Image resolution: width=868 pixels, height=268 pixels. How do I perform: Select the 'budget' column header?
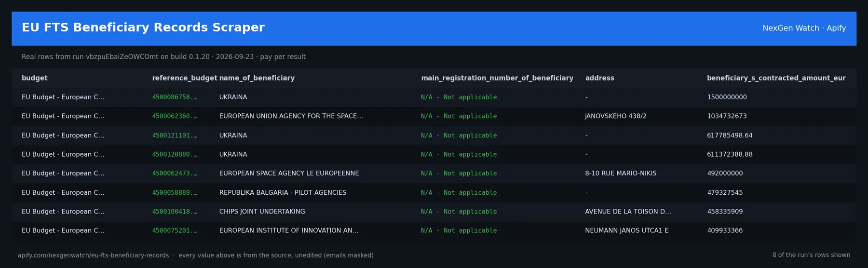pyautogui.click(x=35, y=78)
